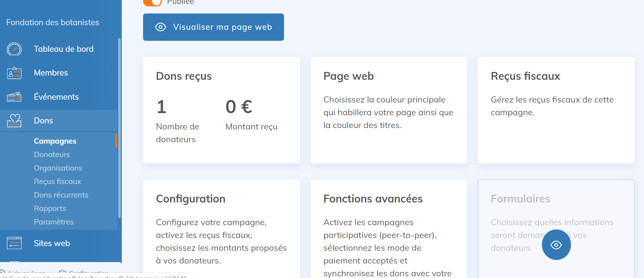Open the Configuration card
This screenshot has width=644, height=278.
222,229
